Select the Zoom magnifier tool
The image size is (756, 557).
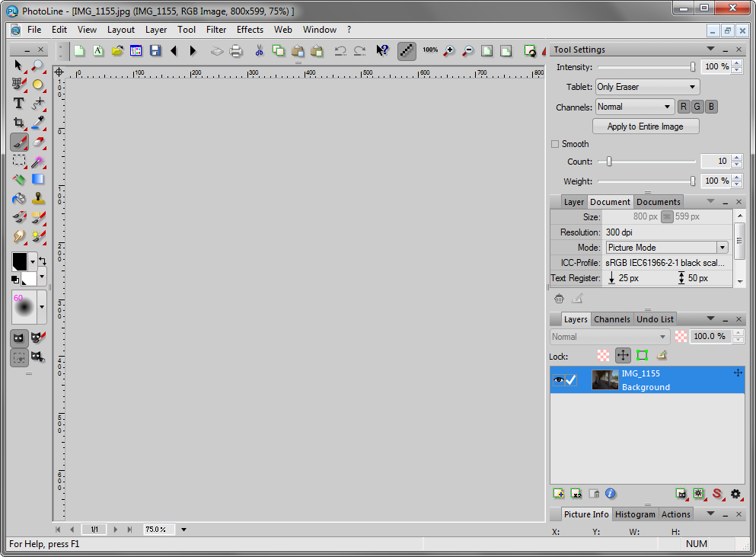37,66
